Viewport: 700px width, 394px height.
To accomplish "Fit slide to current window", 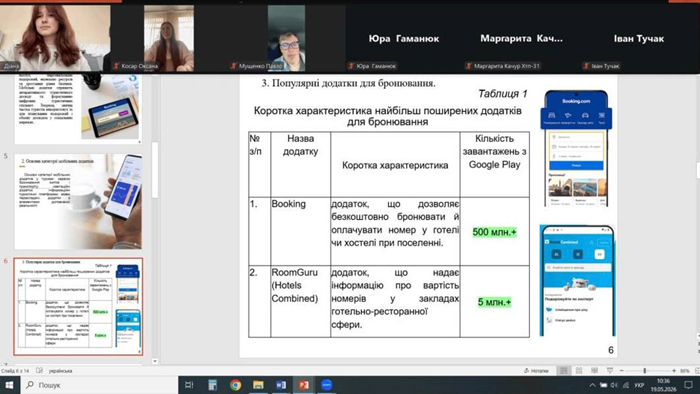I will click(697, 371).
